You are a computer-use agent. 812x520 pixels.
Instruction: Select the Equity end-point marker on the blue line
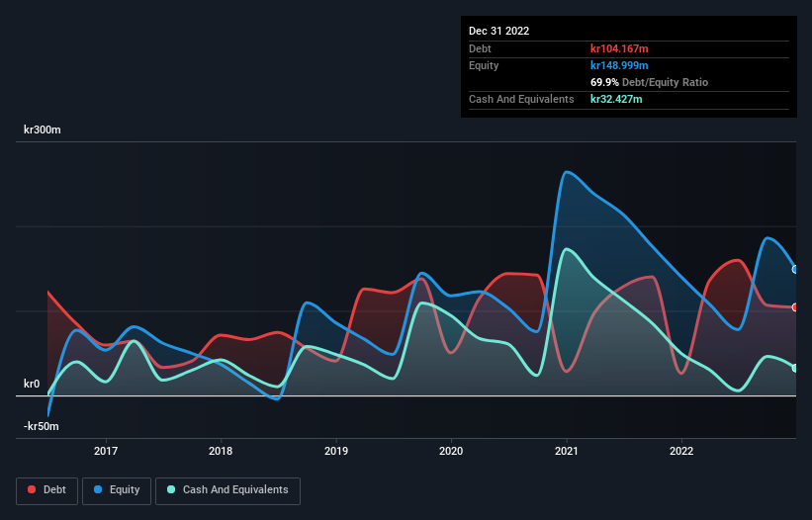click(795, 270)
